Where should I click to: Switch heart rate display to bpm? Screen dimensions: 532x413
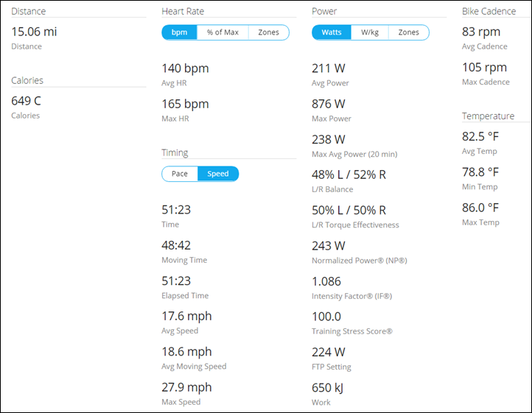[x=179, y=32]
